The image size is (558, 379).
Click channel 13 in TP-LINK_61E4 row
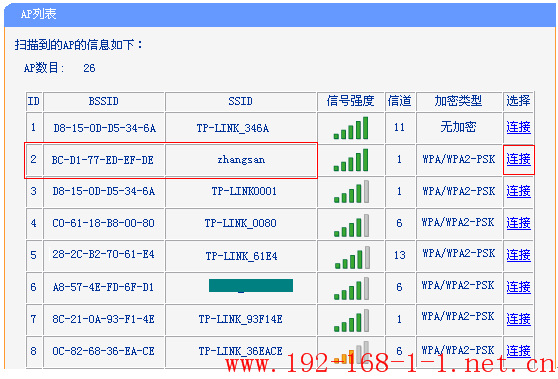coord(400,255)
